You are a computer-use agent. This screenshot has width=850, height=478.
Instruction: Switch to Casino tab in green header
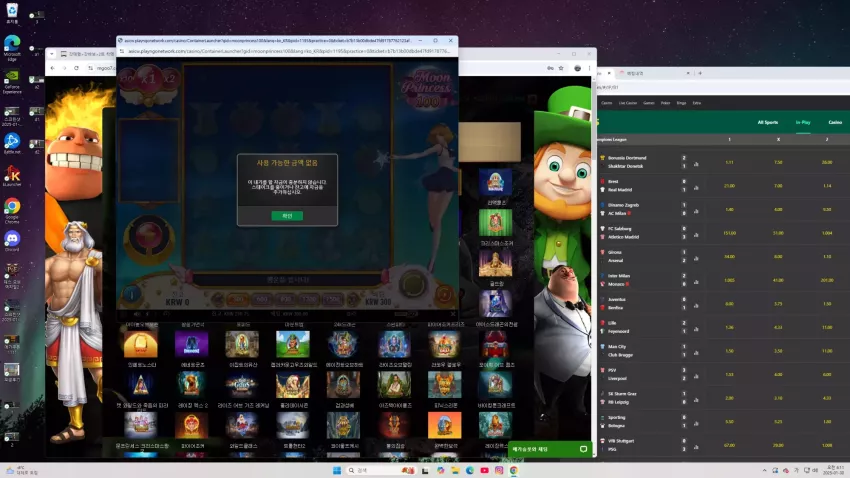835,122
